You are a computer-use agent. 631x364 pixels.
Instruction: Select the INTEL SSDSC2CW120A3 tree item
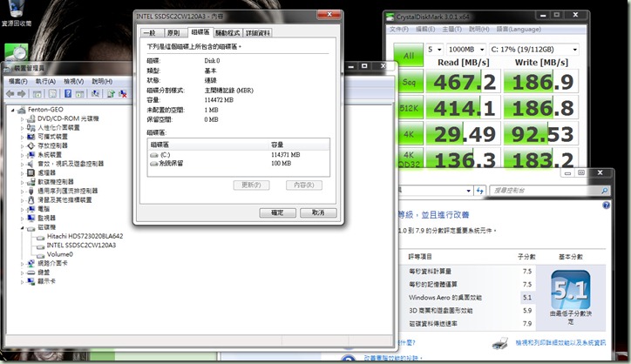81,246
